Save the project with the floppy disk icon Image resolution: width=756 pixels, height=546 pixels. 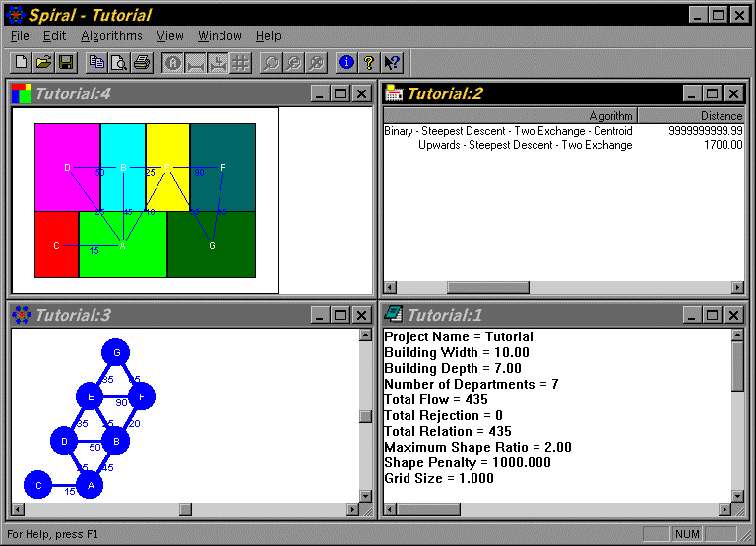point(66,62)
